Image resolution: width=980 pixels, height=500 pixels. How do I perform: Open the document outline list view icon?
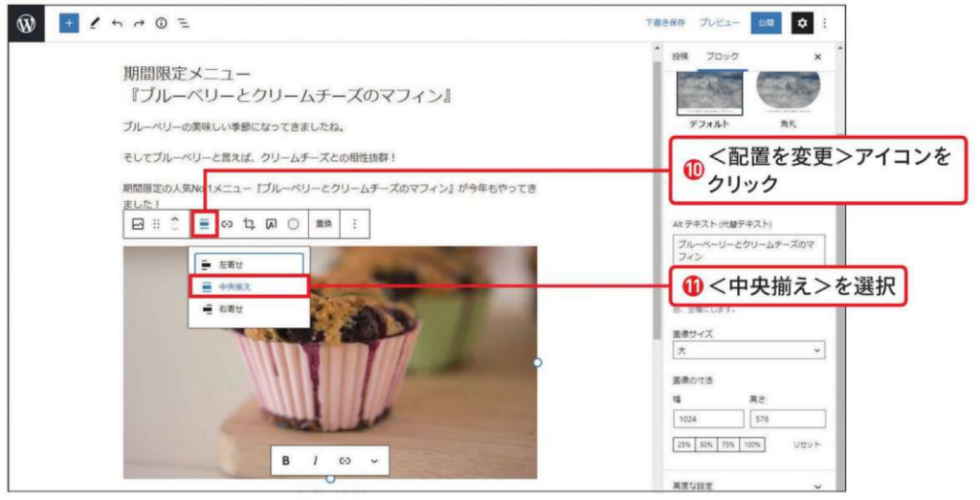click(x=182, y=24)
